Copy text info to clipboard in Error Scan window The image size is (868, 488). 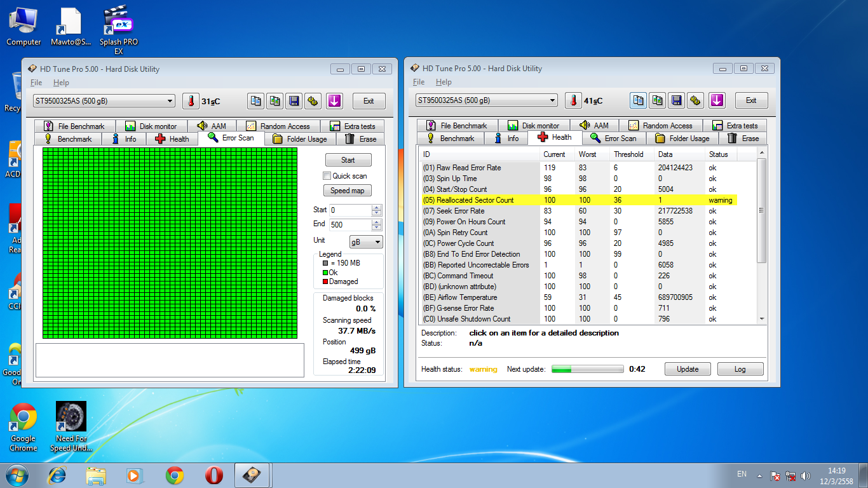click(x=256, y=101)
